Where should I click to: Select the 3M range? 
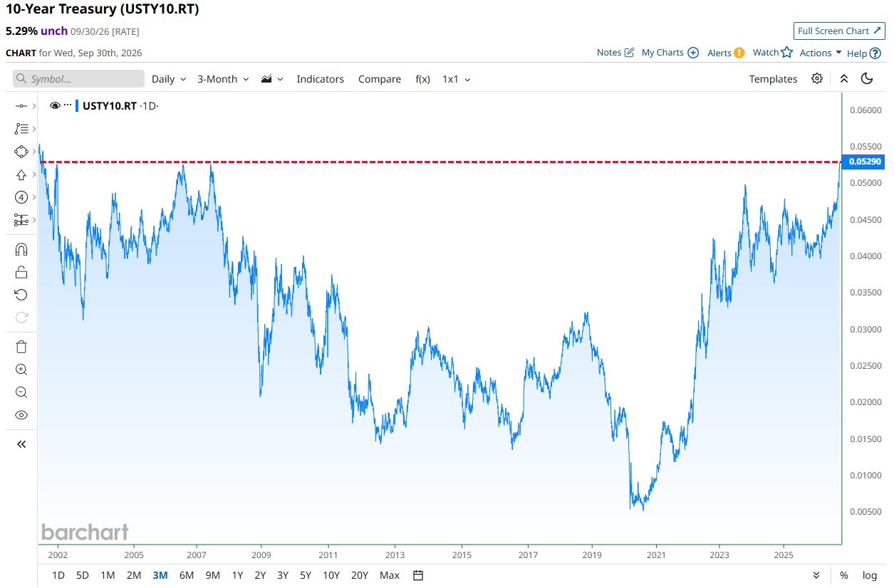point(160,575)
